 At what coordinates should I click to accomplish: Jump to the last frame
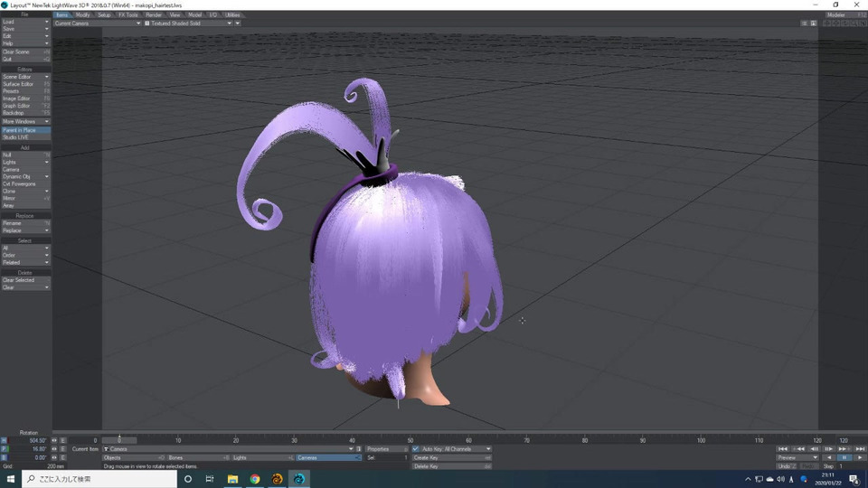860,449
